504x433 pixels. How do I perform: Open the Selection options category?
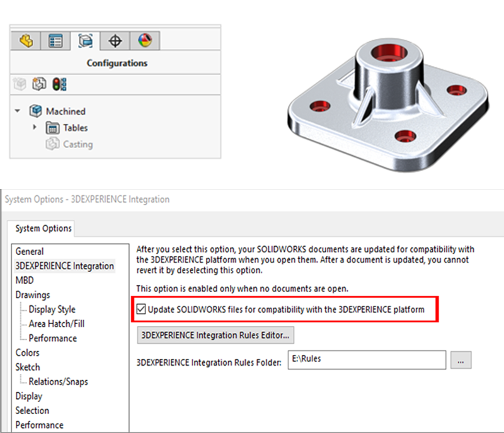[32, 410]
